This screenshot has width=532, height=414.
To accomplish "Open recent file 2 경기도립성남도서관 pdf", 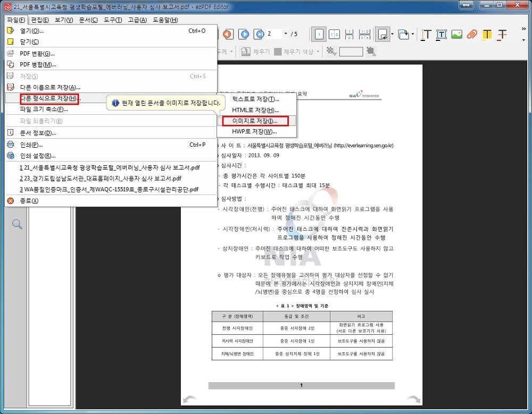I will coord(111,179).
